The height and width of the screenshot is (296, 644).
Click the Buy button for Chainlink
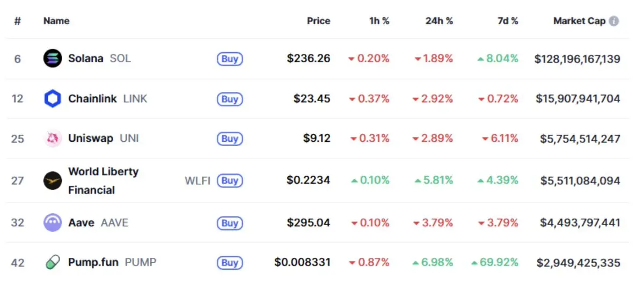tap(230, 99)
